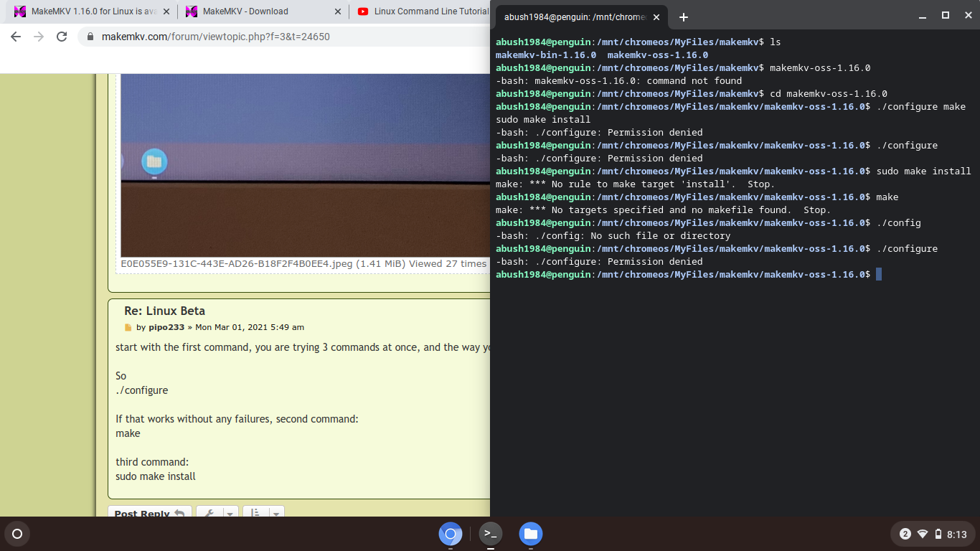Focus the makemkv.com address bar URL
This screenshot has height=551, width=980.
coord(216,37)
